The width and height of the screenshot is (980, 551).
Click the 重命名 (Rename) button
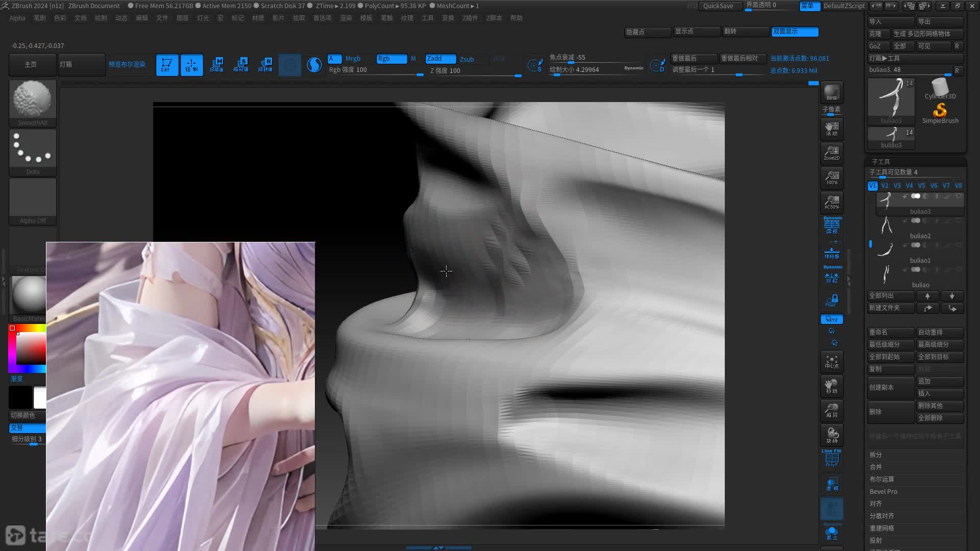891,332
